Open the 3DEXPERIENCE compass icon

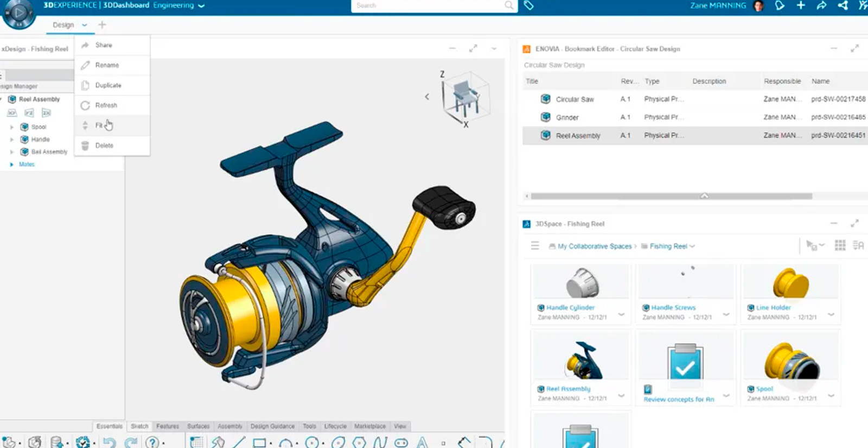point(19,13)
